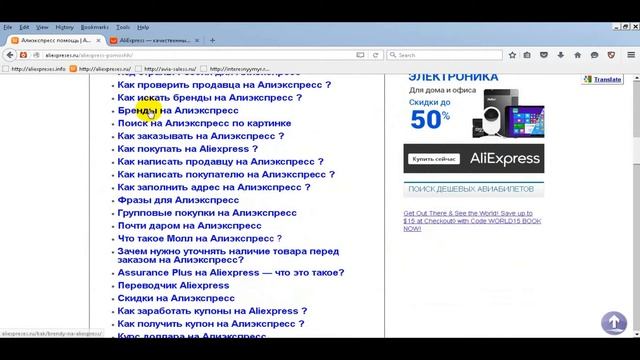
Task: Open the Get Out There WORLD15 ad link
Action: (472, 221)
